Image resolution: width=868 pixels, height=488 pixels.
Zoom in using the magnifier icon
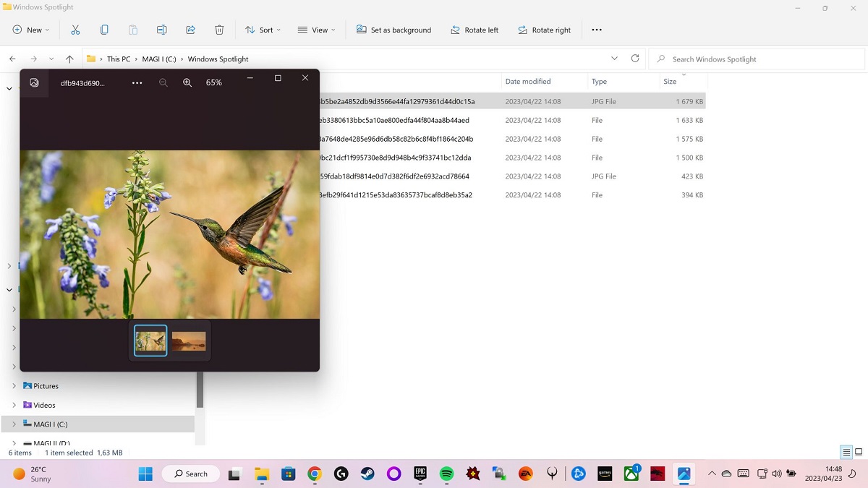[x=187, y=82]
